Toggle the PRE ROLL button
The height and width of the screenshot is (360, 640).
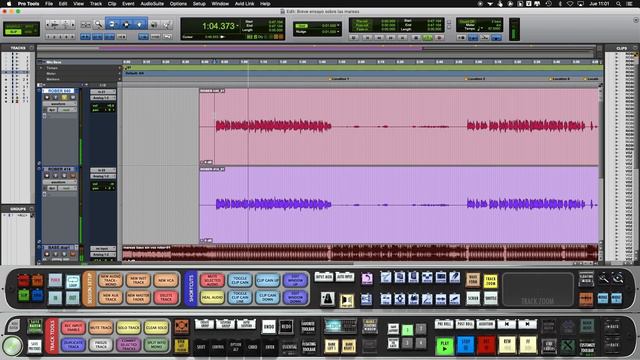[444, 324]
